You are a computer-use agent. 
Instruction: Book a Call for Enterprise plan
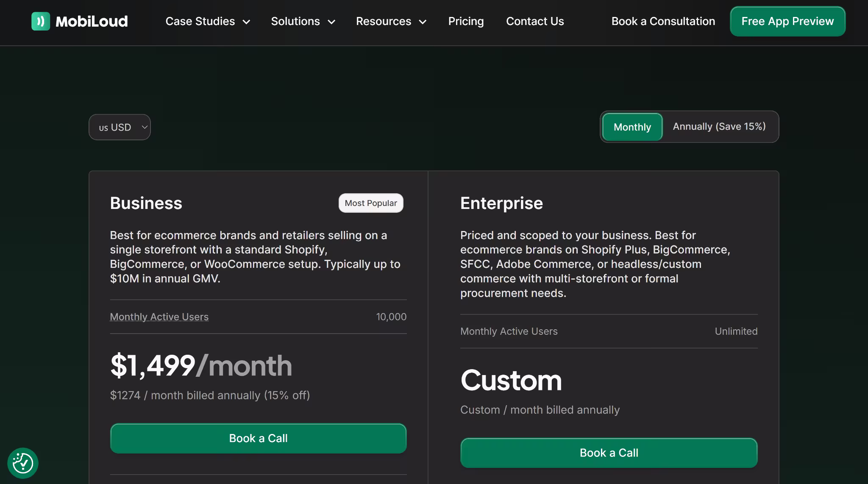point(609,453)
